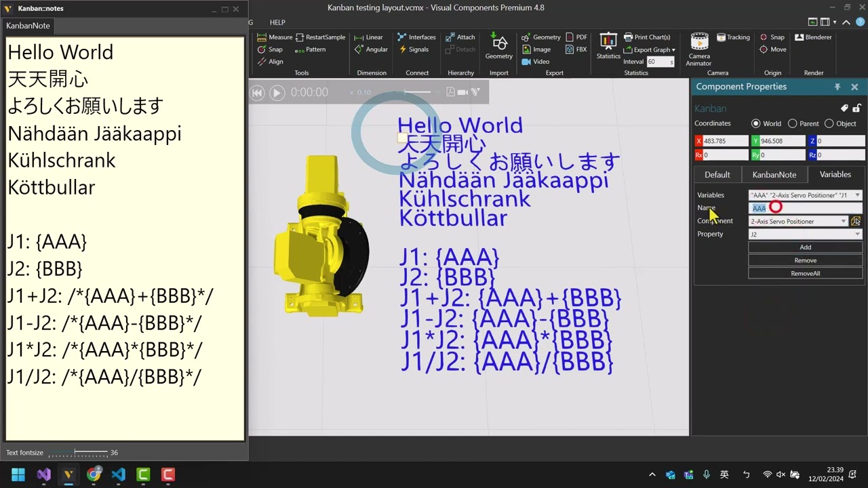Screen dimensions: 868x488
Task: Click the RemoveAll button
Action: (805, 274)
